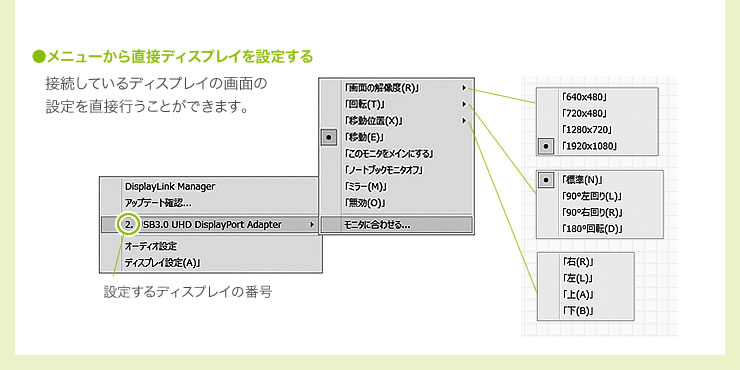Choose 標準(N) rotation
740x370 pixels.
600,180
